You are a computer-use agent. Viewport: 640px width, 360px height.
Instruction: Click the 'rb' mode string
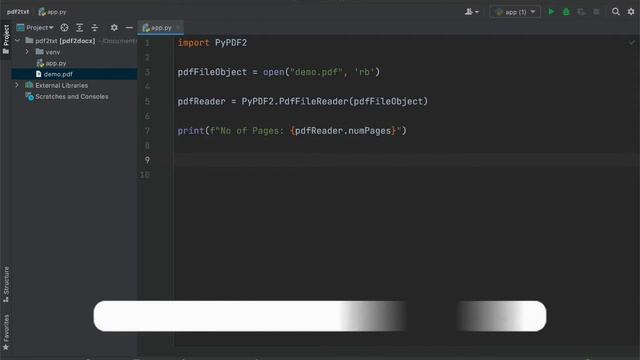point(364,72)
